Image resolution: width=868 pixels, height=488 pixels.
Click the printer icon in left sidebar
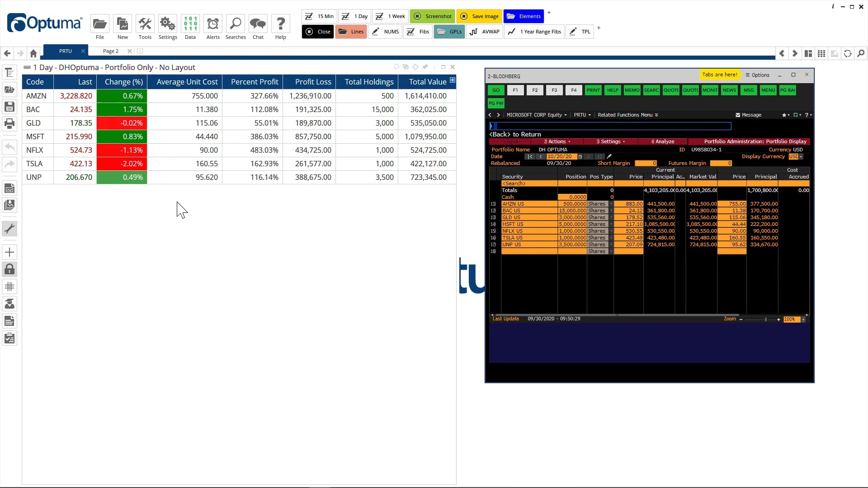tap(9, 123)
